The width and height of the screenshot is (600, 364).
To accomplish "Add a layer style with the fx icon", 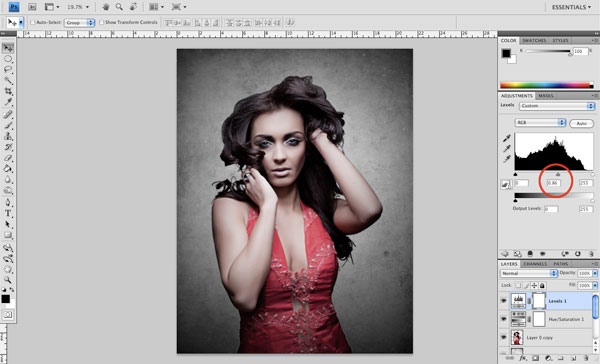I will (523, 358).
